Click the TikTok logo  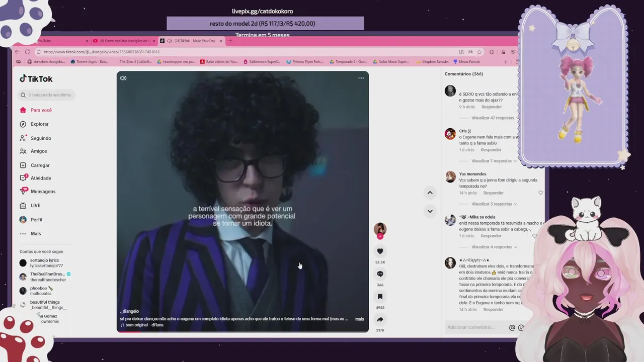pos(36,79)
